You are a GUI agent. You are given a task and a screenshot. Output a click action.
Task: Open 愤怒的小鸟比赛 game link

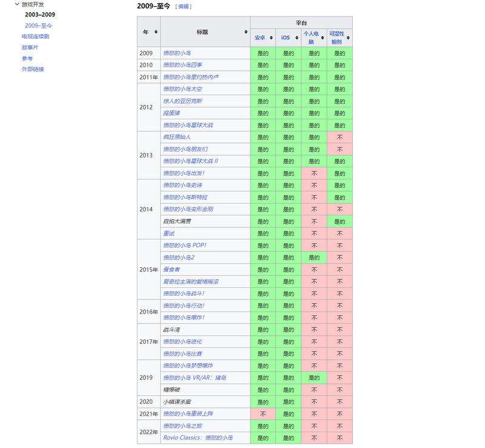pos(182,353)
